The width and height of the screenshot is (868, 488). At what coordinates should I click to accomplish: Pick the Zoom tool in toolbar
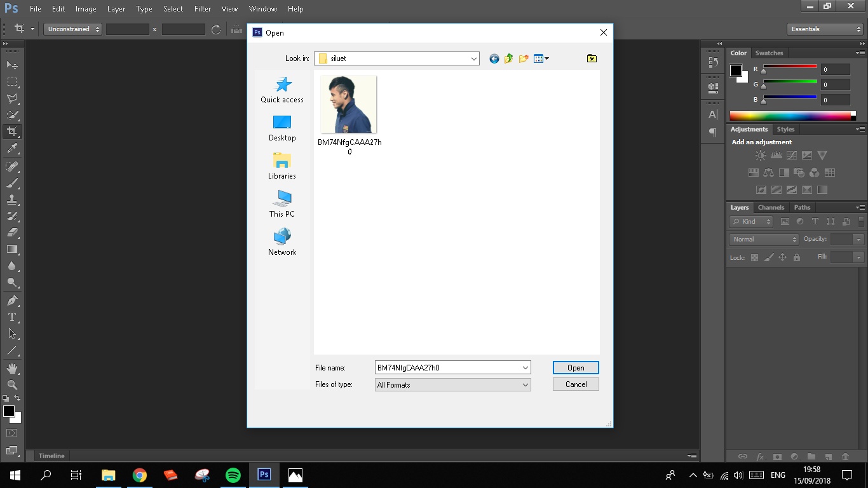pyautogui.click(x=12, y=385)
